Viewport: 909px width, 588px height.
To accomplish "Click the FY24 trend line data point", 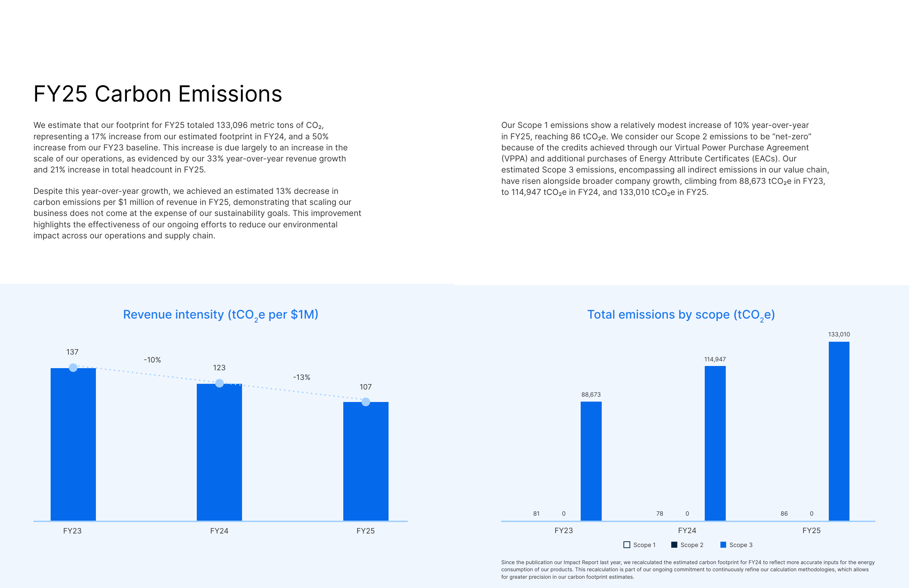I will (219, 383).
